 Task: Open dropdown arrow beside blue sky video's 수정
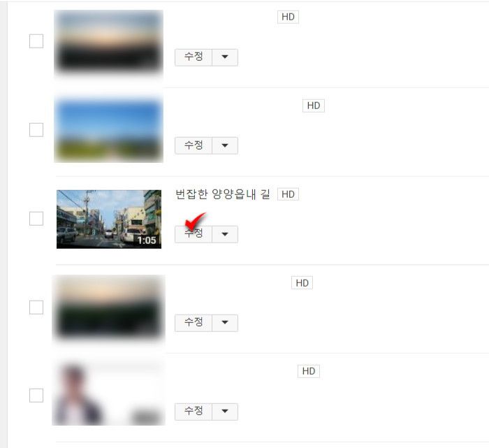[x=225, y=145]
